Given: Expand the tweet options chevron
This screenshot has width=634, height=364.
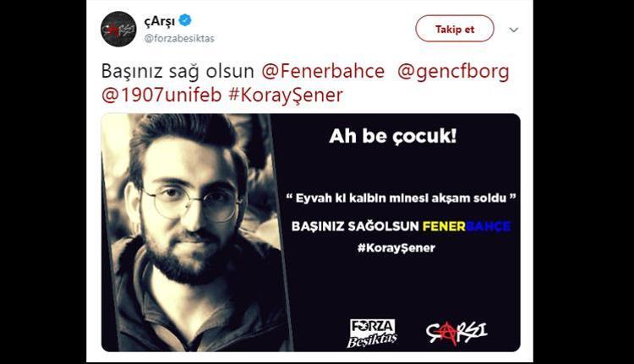Looking at the screenshot, I should click(513, 30).
